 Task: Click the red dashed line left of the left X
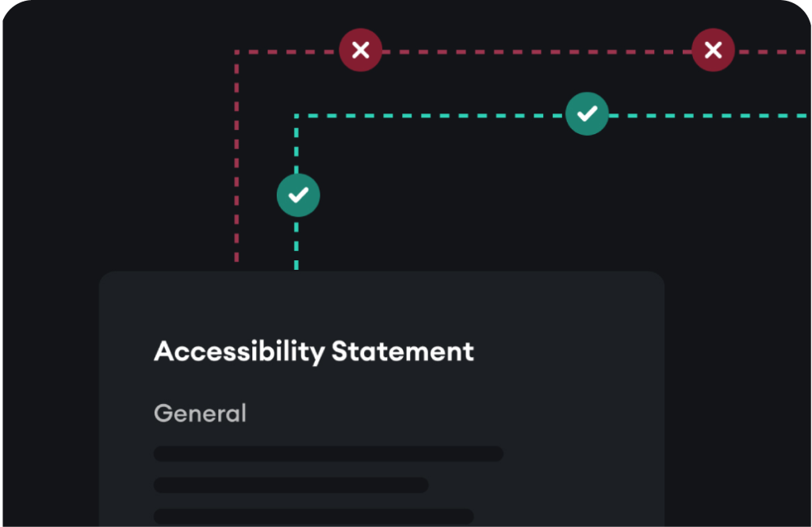(x=289, y=52)
